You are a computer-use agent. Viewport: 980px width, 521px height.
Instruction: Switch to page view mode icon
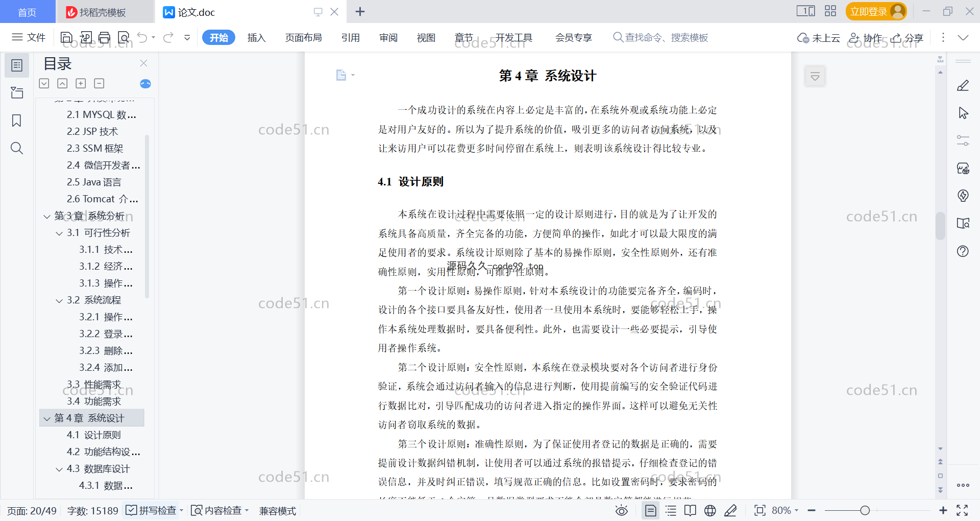click(x=651, y=511)
